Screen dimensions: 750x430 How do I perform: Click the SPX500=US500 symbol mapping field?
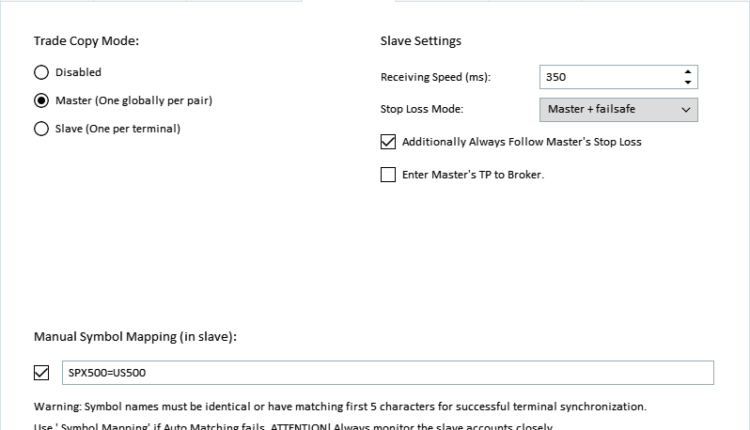(387, 373)
